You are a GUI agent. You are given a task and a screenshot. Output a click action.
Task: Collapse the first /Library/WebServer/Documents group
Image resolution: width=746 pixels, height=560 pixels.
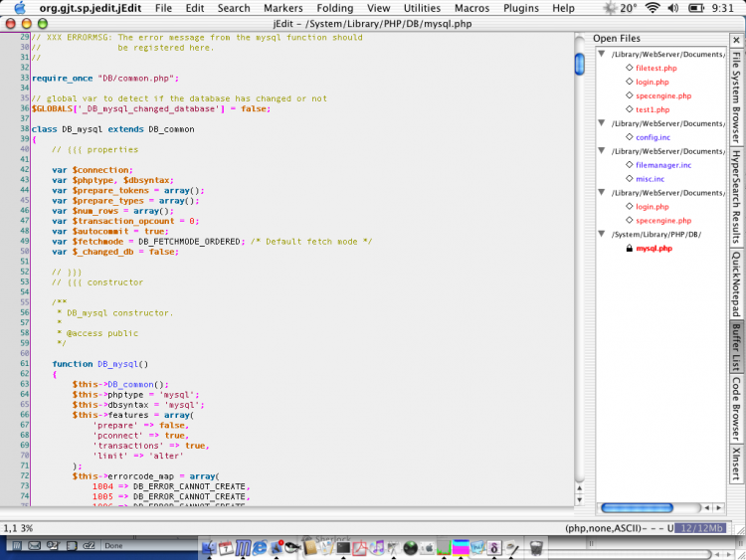pos(602,54)
